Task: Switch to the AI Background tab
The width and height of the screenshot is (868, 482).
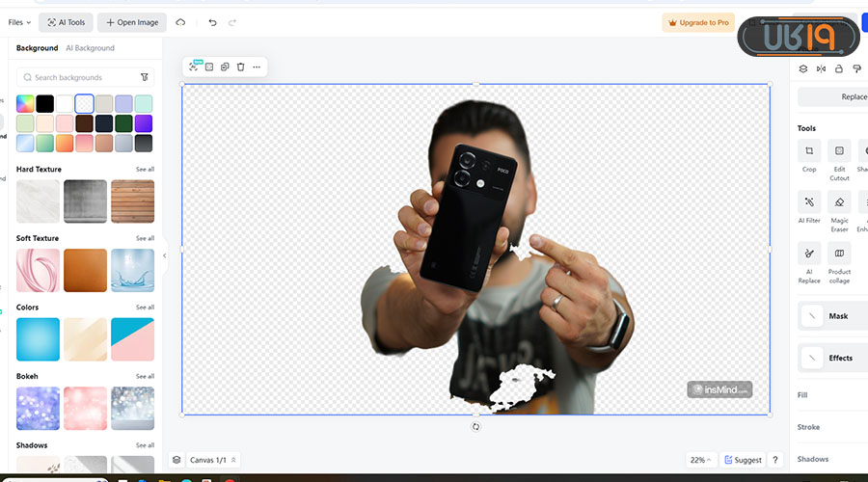Action: pos(90,48)
